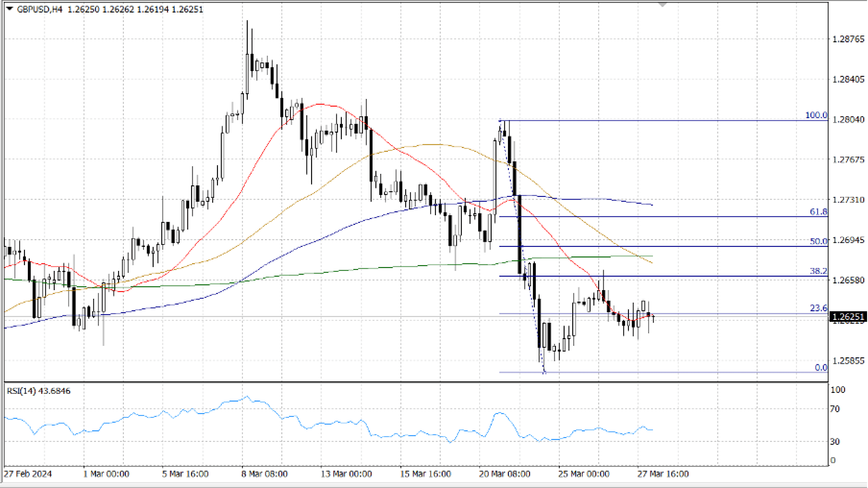Click the RSI 30 level scale label
Screen dimensions: 868x488
coord(835,442)
